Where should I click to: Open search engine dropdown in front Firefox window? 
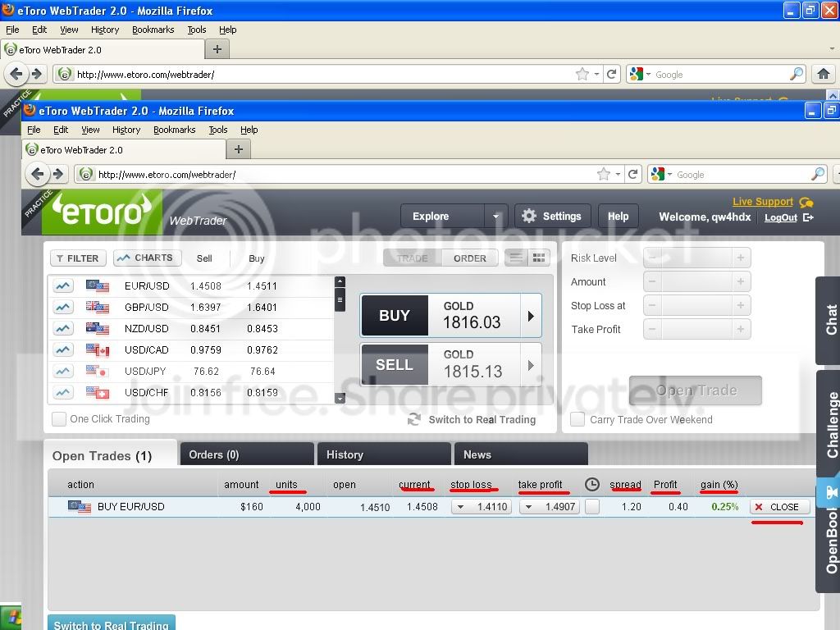tap(669, 174)
